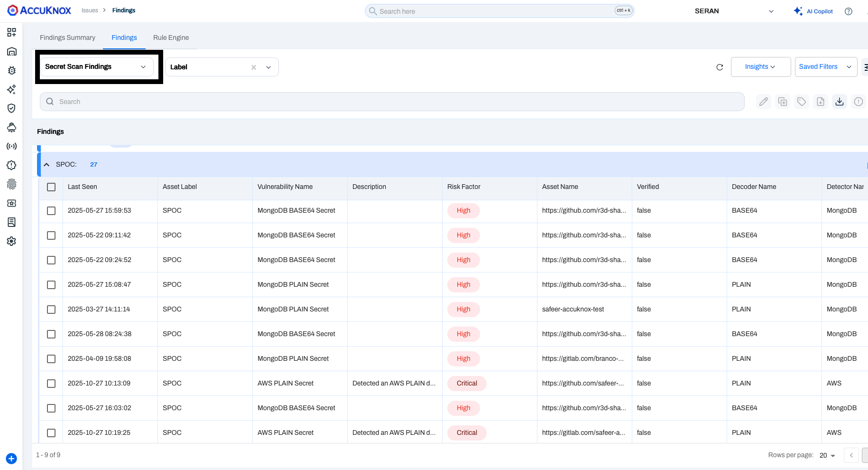
Task: Click the Issues breadcrumb link
Action: pyautogui.click(x=90, y=10)
